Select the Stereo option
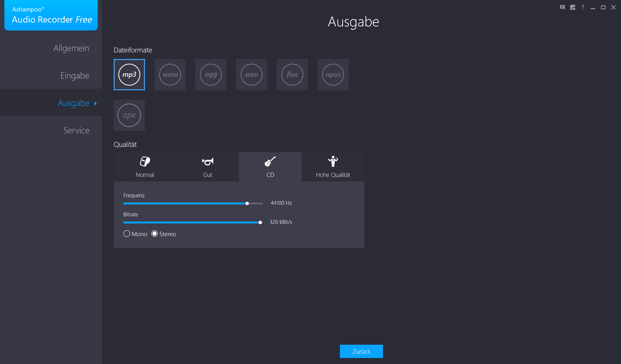621x364 pixels. tap(154, 234)
